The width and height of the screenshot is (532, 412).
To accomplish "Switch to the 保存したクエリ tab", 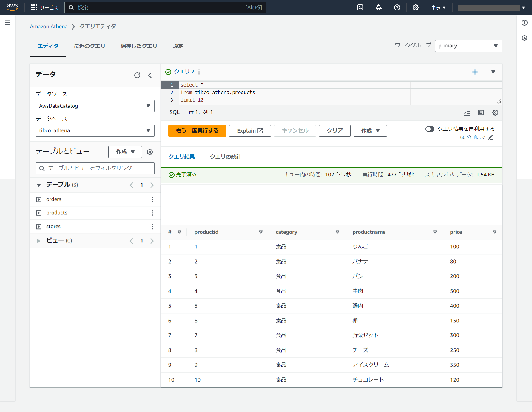I will coord(139,46).
